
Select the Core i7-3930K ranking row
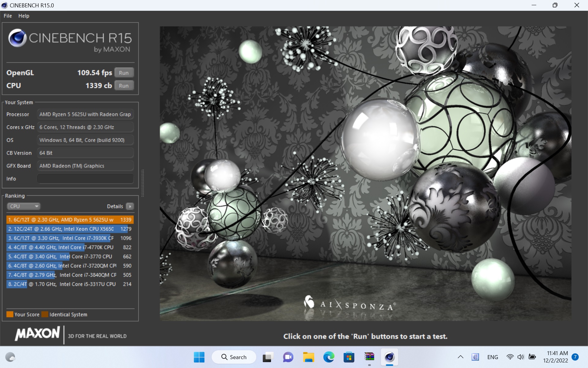(70, 238)
